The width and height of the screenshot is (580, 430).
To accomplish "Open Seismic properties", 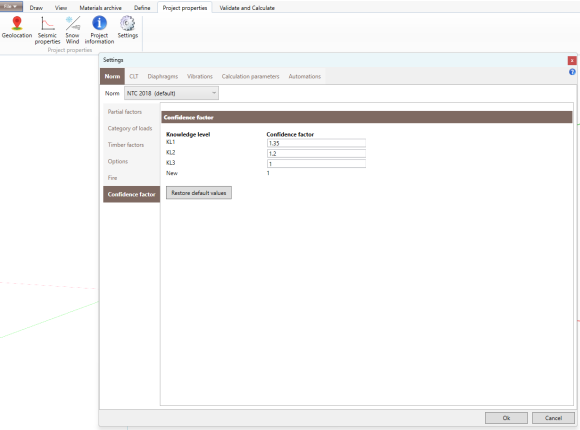I will 47,30.
